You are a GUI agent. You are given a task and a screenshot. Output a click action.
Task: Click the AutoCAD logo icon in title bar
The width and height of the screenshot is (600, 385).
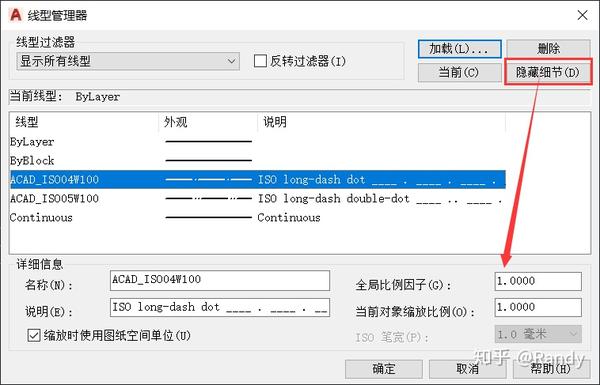pos(16,15)
